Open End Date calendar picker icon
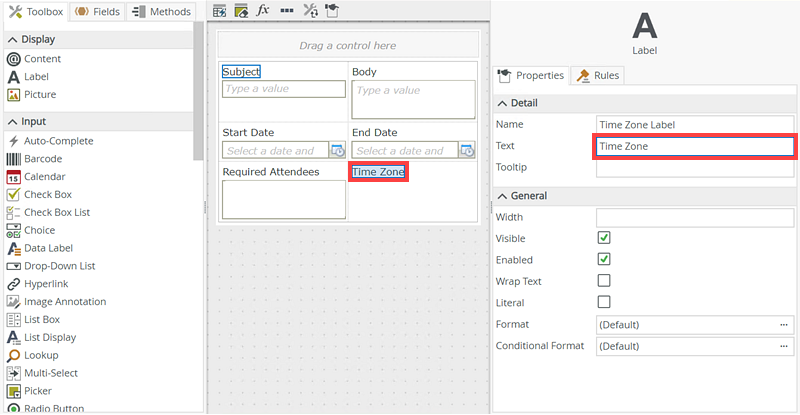800x415 pixels. pos(467,151)
